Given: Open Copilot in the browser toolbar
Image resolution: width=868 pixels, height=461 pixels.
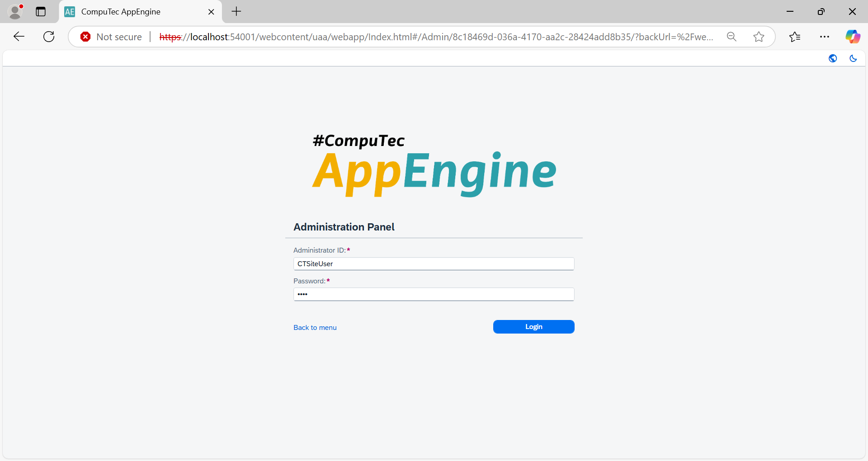Looking at the screenshot, I should pos(853,37).
